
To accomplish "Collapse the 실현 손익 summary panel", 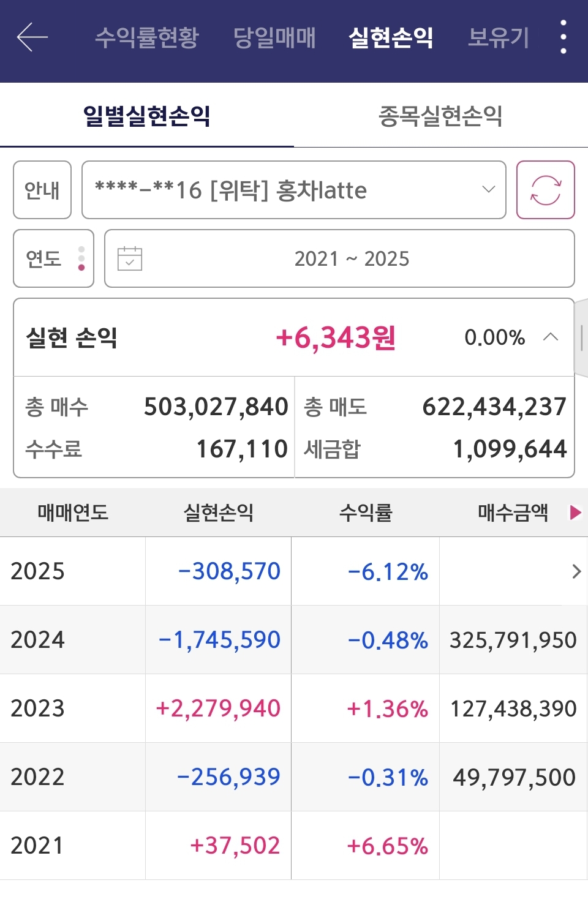I will 551,337.
